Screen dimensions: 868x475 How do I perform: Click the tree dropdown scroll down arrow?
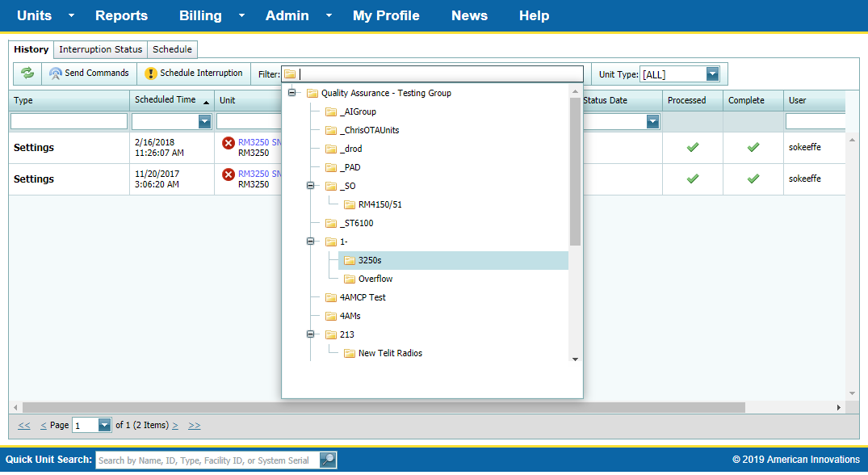(x=575, y=359)
